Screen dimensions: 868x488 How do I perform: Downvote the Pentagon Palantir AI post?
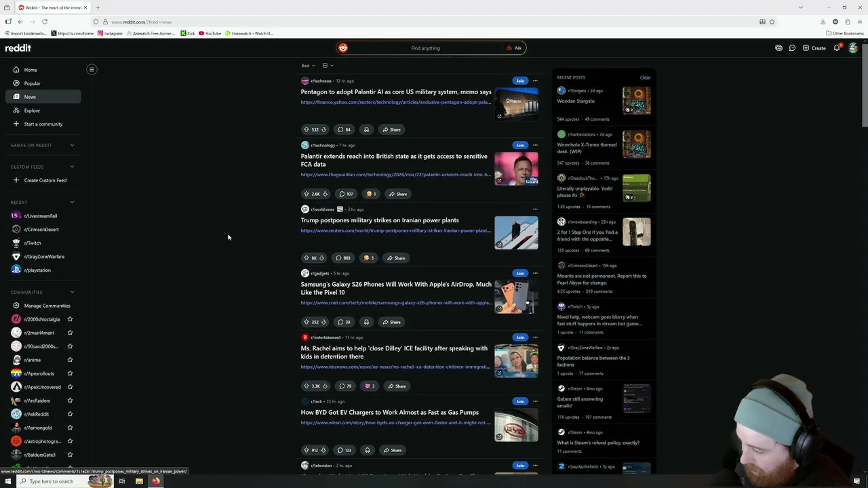[x=323, y=129]
